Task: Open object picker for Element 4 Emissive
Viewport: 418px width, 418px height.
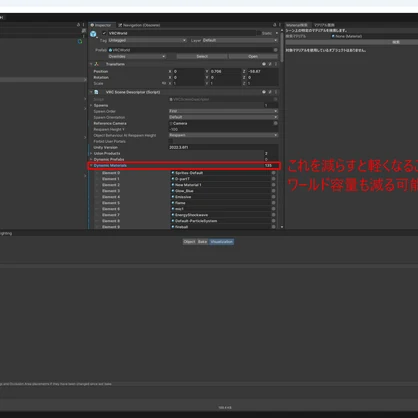Action: [x=274, y=197]
